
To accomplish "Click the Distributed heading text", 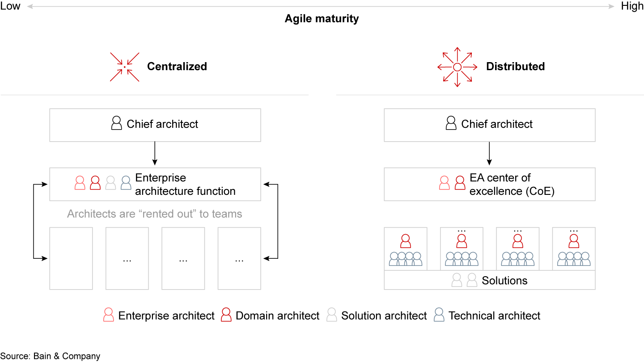I will coord(515,67).
